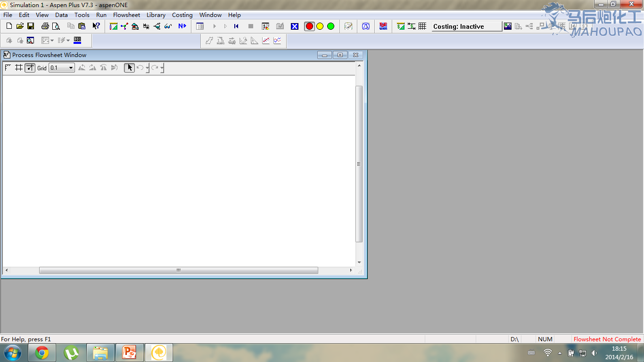Open the Grid size 0.1 dropdown
The image size is (644, 362).
click(62, 68)
